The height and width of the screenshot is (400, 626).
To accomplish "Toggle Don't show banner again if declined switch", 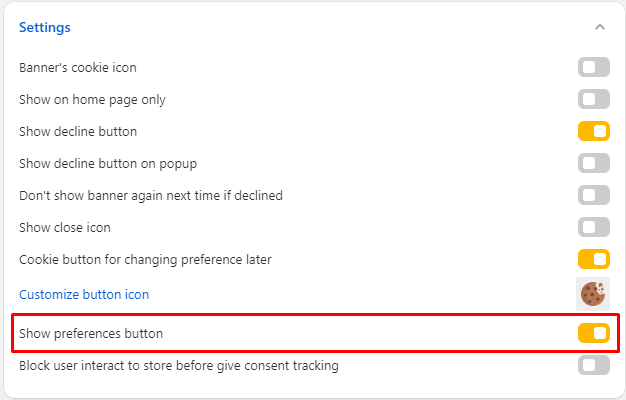I will [x=593, y=195].
